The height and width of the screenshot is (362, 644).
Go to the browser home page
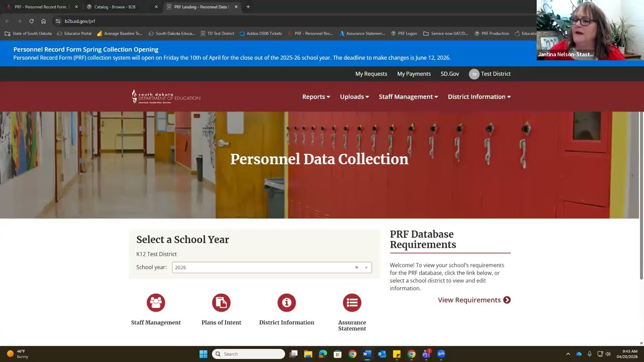tap(43, 21)
